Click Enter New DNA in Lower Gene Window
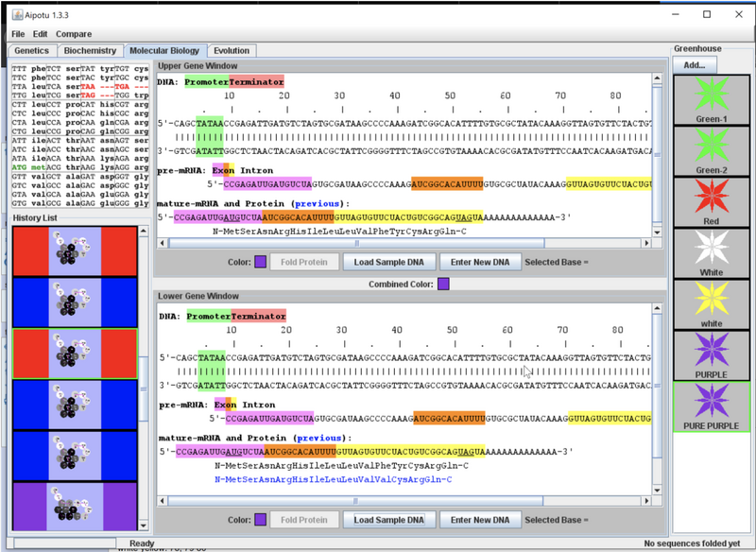 point(480,520)
